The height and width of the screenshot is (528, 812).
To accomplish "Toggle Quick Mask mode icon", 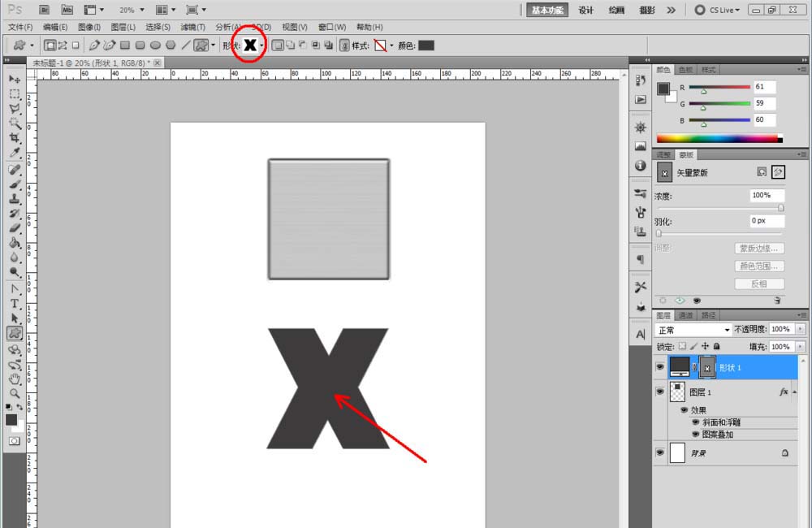I will pos(15,441).
